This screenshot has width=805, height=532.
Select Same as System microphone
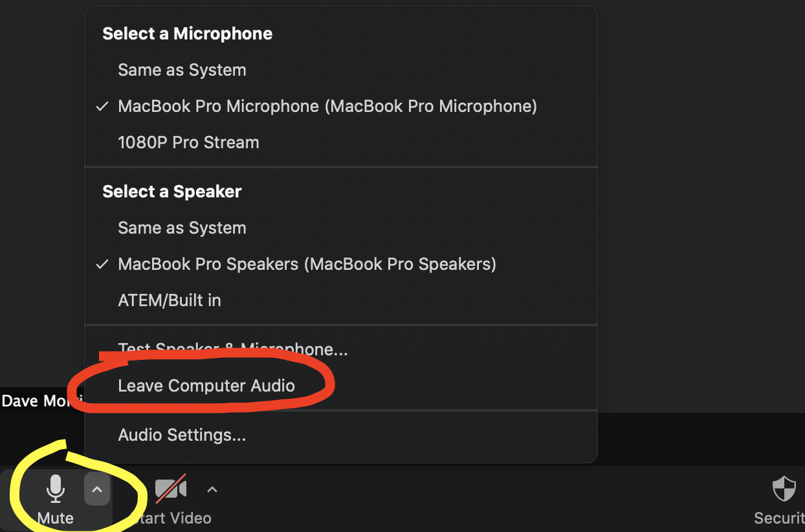341,70
